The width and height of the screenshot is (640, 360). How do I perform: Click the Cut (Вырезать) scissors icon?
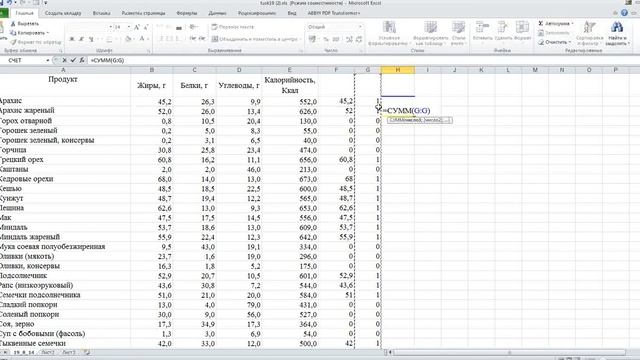[x=13, y=24]
